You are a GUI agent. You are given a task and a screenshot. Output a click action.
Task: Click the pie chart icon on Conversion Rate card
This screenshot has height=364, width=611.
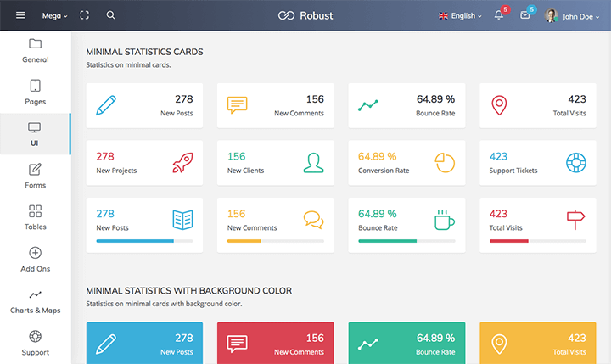(445, 163)
